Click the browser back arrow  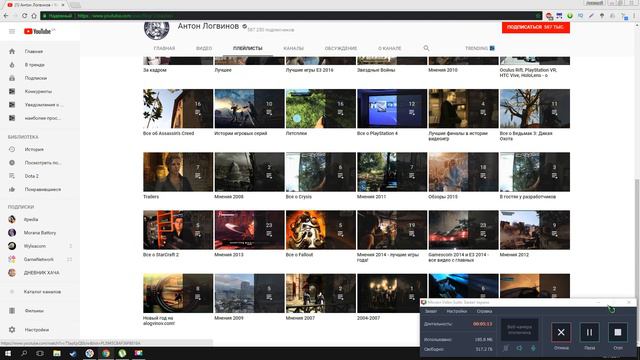coord(6,16)
